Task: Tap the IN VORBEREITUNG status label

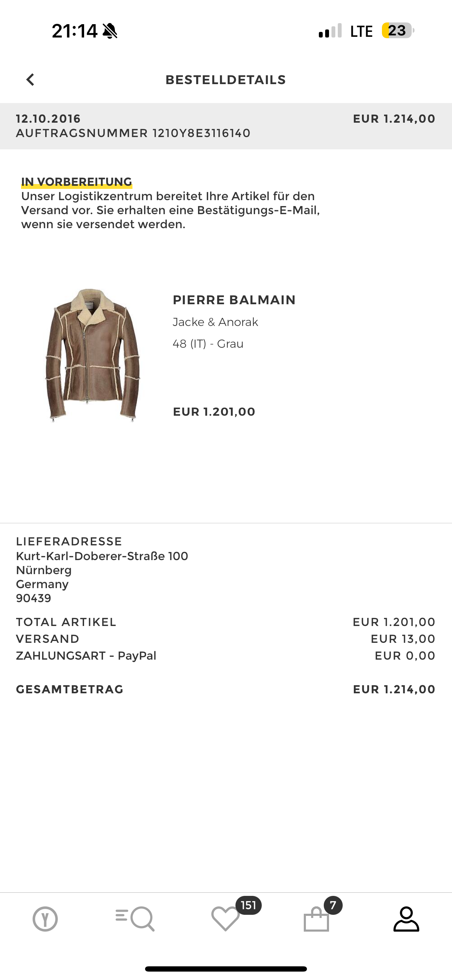Action: tap(76, 182)
